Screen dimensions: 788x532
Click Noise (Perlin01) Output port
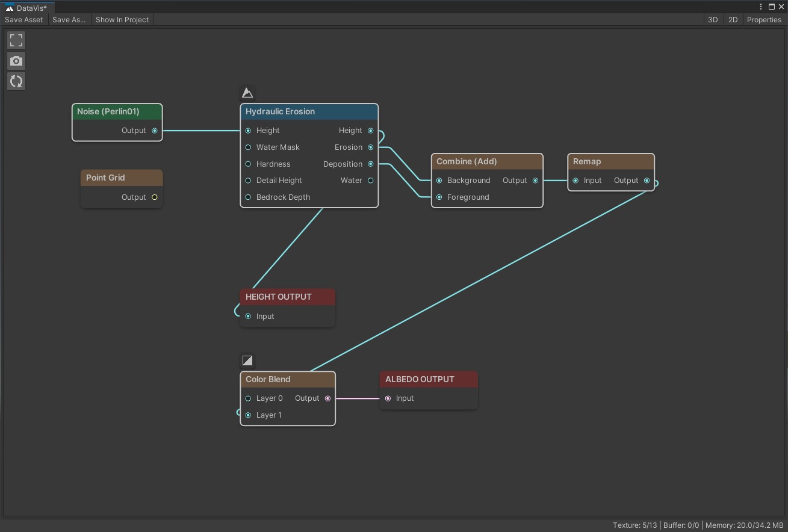pyautogui.click(x=155, y=131)
